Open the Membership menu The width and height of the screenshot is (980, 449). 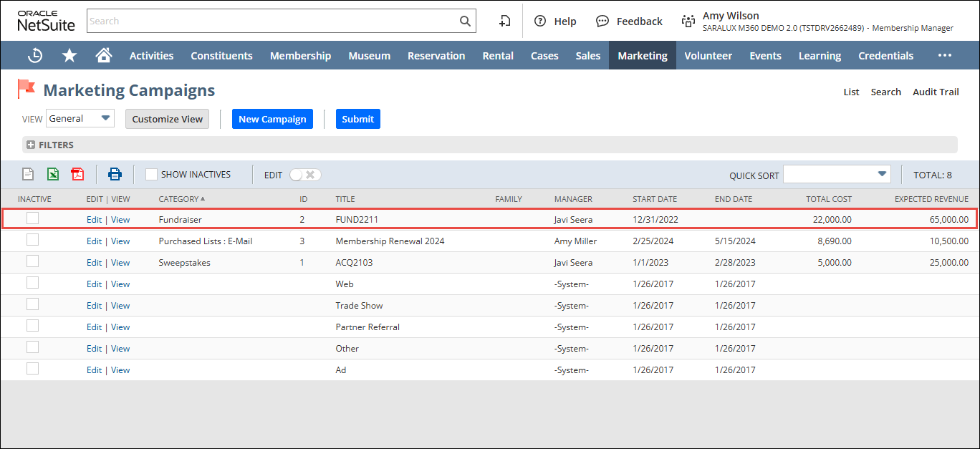pos(300,56)
